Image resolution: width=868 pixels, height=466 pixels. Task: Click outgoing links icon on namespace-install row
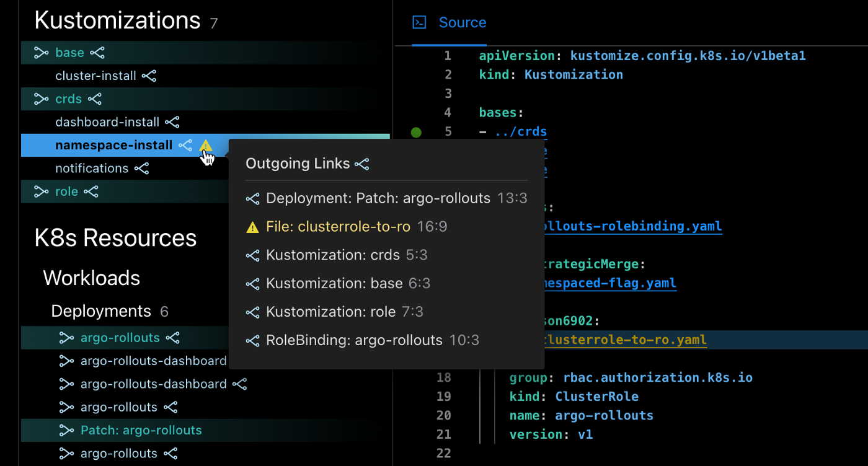tap(185, 145)
